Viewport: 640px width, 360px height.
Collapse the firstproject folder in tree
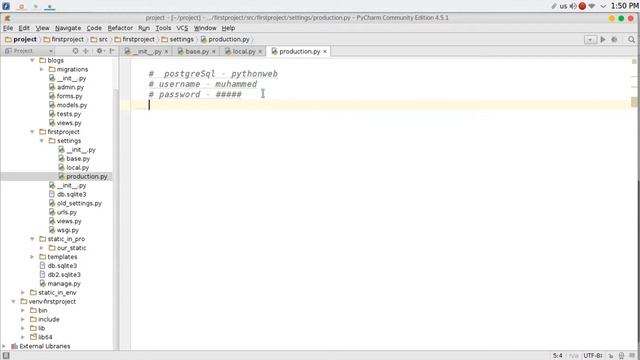coord(32,132)
